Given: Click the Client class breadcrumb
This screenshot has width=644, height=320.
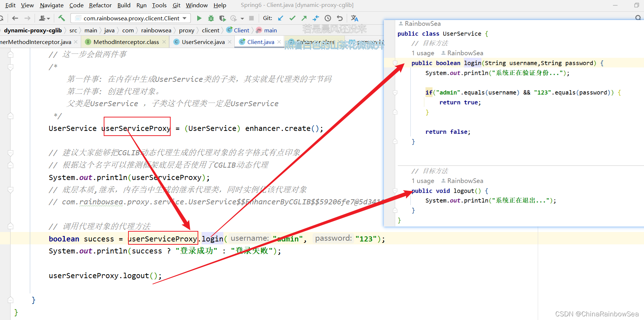Looking at the screenshot, I should pyautogui.click(x=238, y=30).
